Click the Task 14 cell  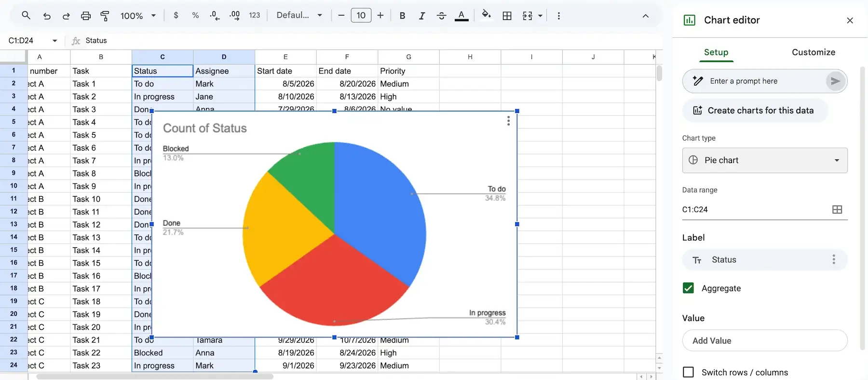click(101, 250)
